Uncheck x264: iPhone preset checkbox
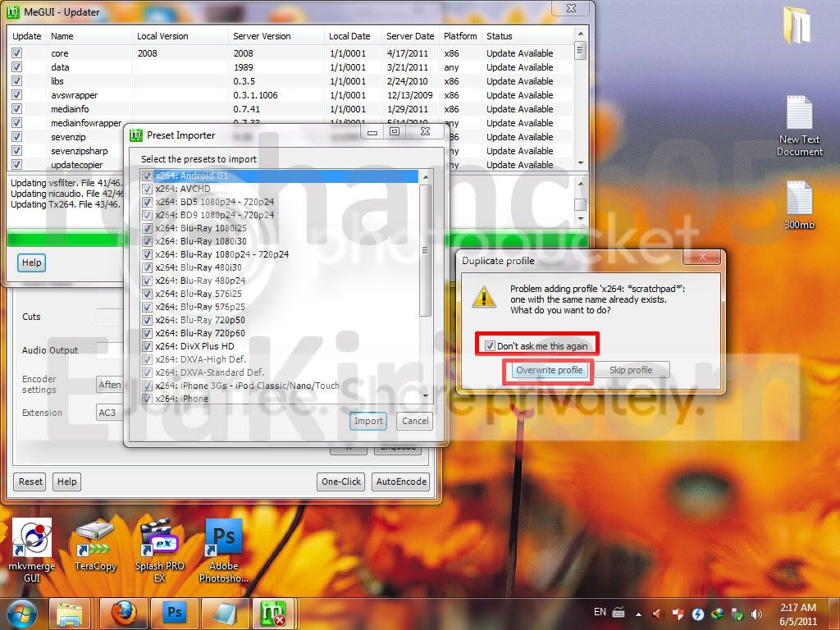This screenshot has width=840, height=630. point(147,398)
